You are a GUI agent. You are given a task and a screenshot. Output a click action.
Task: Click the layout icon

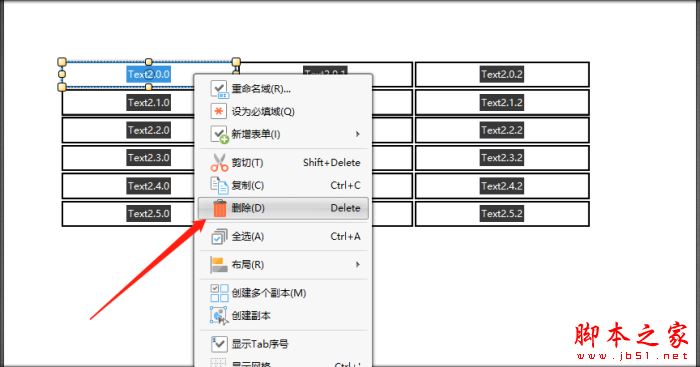pyautogui.click(x=219, y=264)
